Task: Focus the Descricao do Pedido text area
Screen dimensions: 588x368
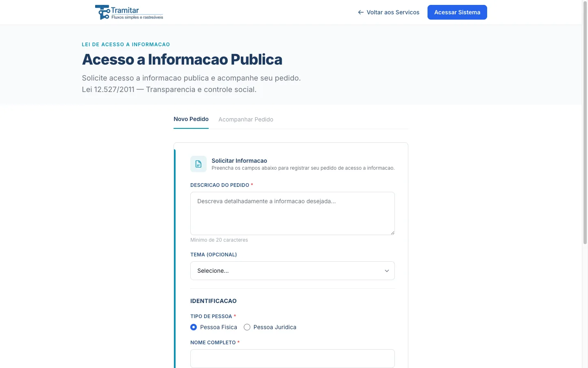Action: pos(292,213)
